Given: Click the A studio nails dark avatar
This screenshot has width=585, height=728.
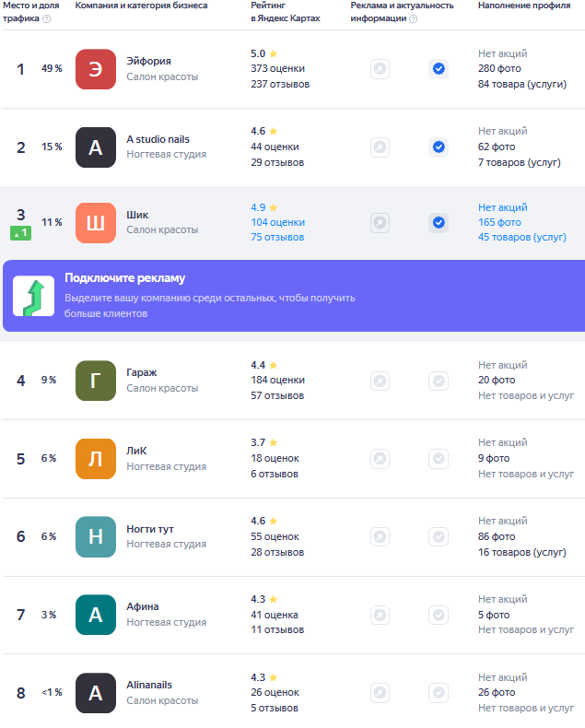Looking at the screenshot, I should tap(96, 147).
